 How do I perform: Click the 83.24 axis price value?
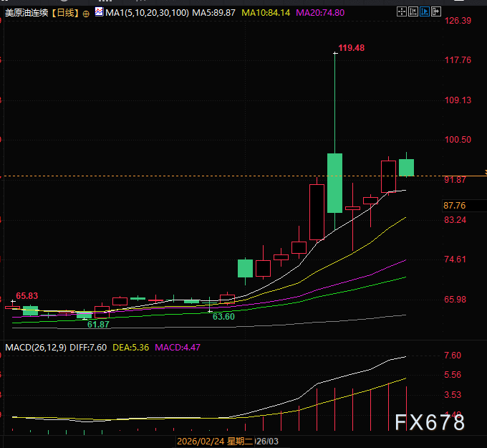click(x=455, y=220)
